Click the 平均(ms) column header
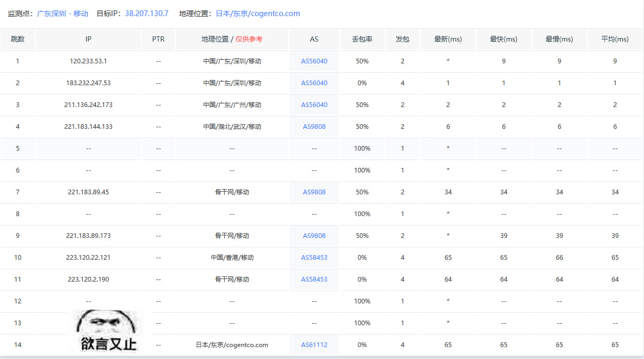Viewport: 644px width, 359px height. point(615,39)
